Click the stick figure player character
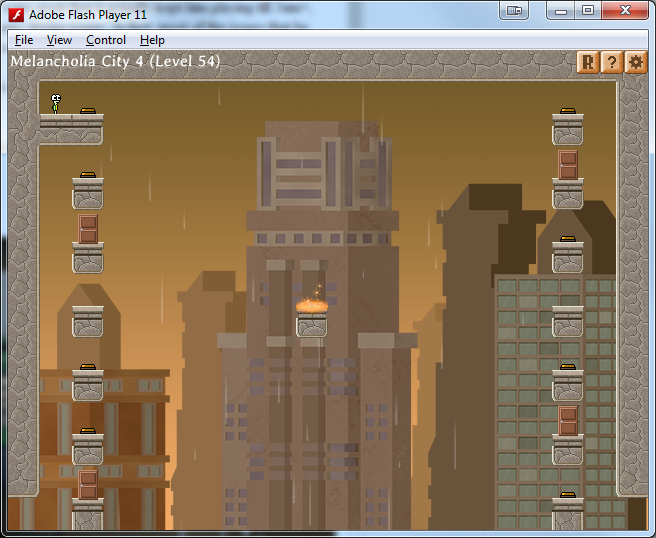656x538 pixels. coord(56,103)
